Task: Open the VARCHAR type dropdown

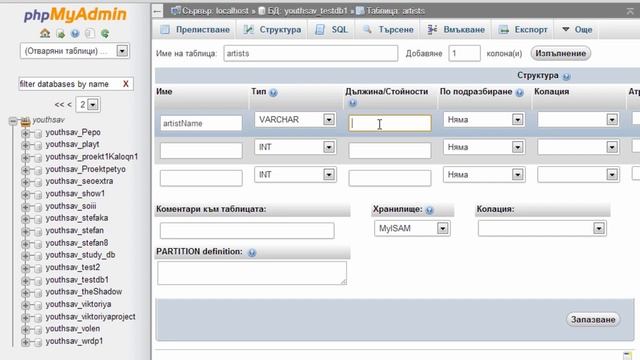Action: pyautogui.click(x=296, y=120)
